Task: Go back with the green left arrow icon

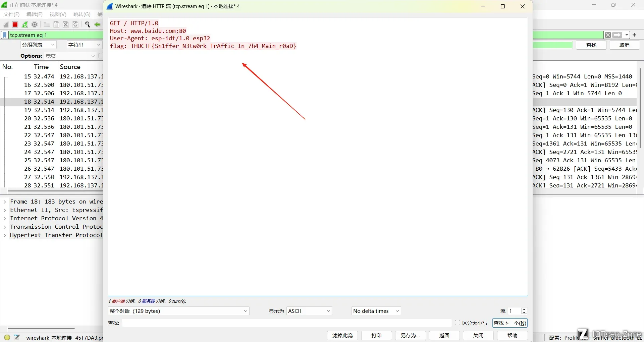Action: coord(97,24)
